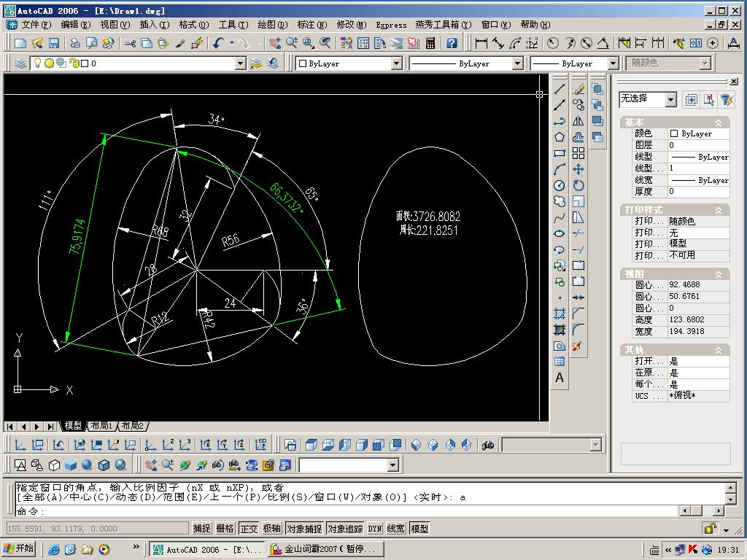Click the Pan hand icon

point(274,43)
